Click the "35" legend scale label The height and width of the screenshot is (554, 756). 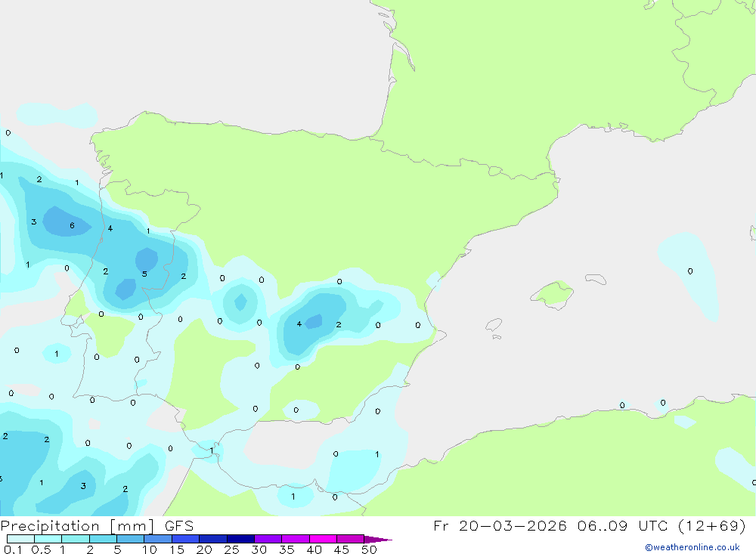287,549
